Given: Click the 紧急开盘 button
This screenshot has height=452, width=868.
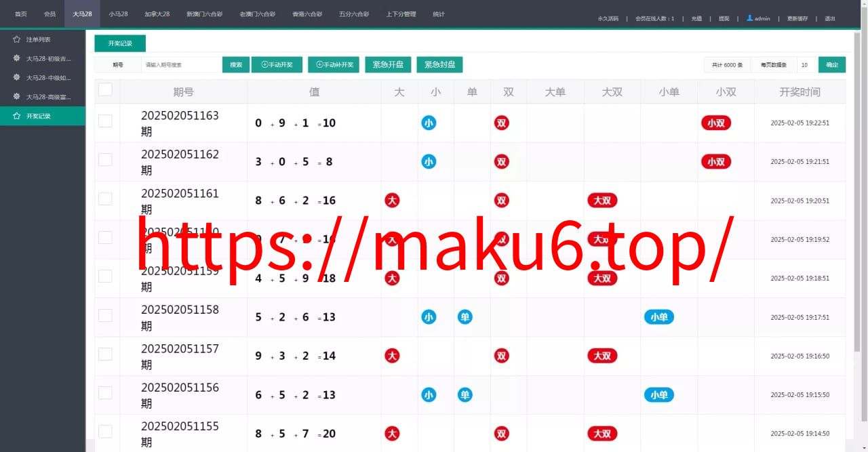Looking at the screenshot, I should pos(388,65).
